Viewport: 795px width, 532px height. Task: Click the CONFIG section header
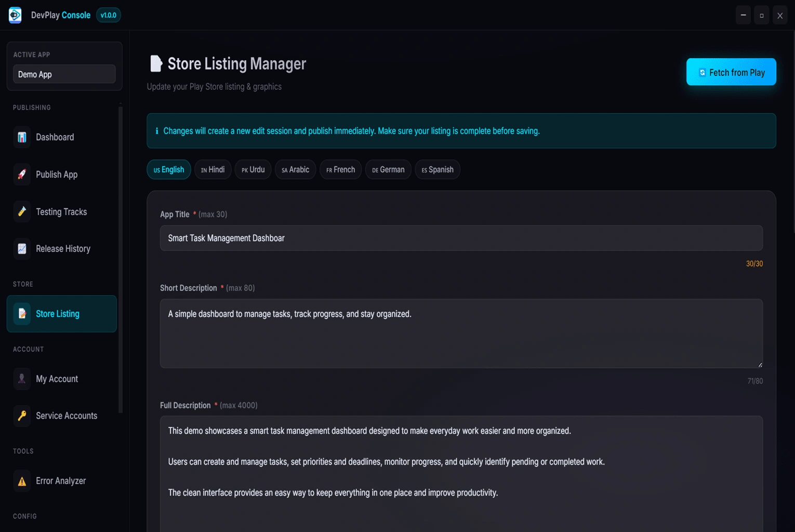(x=25, y=516)
